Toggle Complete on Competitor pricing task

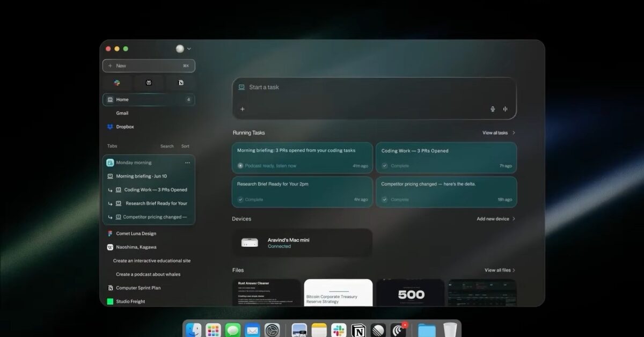(385, 199)
